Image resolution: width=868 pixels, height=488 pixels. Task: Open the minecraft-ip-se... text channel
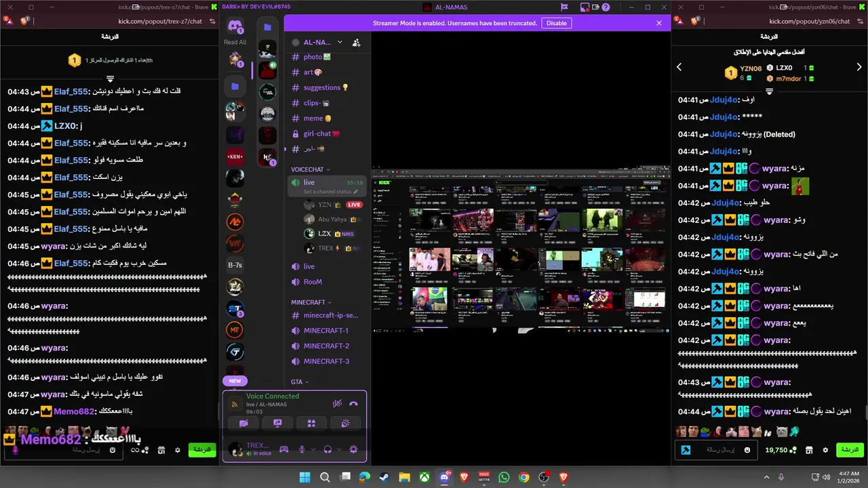(328, 315)
